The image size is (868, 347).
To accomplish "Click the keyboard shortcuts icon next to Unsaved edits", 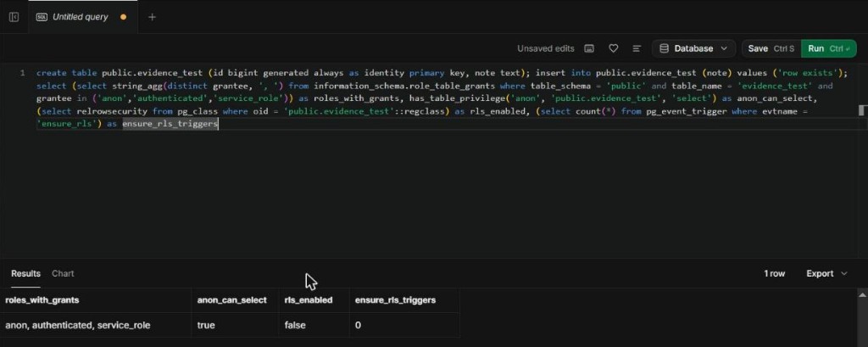I will click(590, 48).
